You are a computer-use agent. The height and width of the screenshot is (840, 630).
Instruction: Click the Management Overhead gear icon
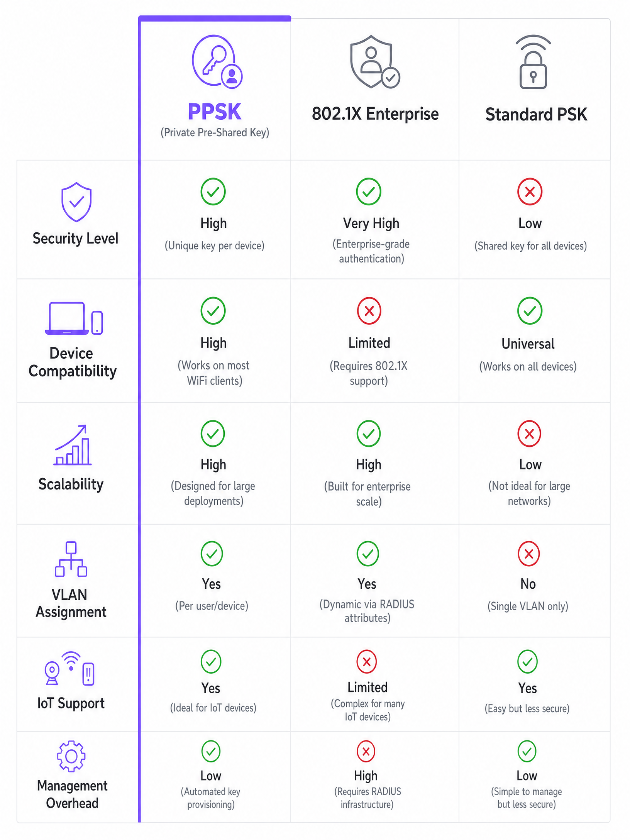click(x=71, y=756)
